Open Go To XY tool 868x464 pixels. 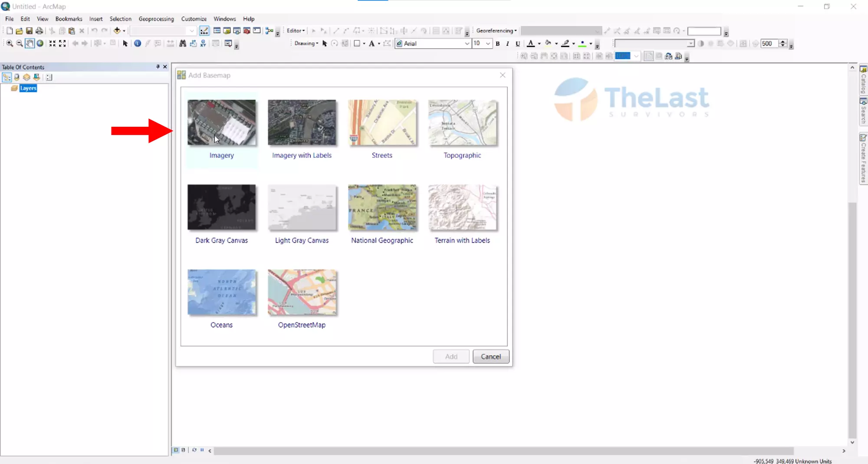click(203, 43)
